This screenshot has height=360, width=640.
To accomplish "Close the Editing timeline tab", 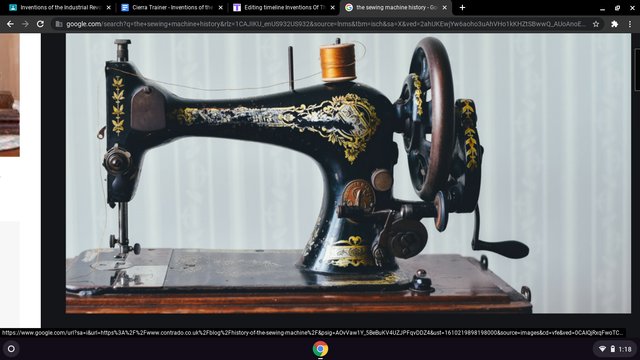I will (333, 7).
